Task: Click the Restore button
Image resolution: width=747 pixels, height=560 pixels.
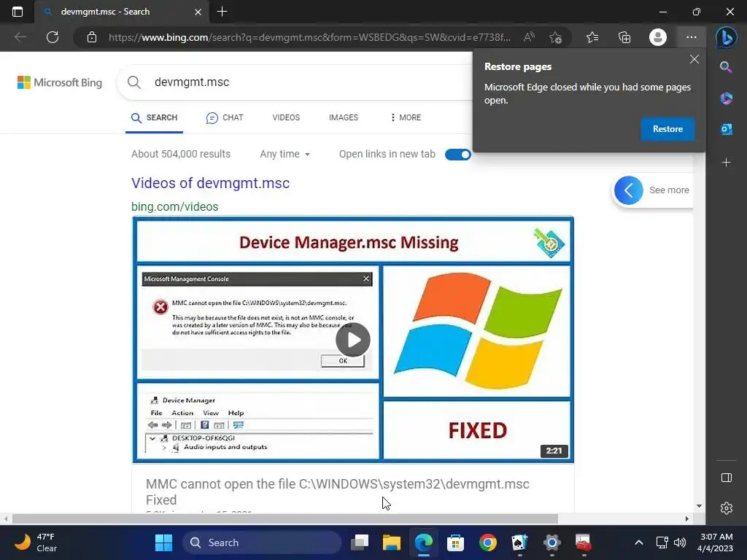Action: coord(667,129)
